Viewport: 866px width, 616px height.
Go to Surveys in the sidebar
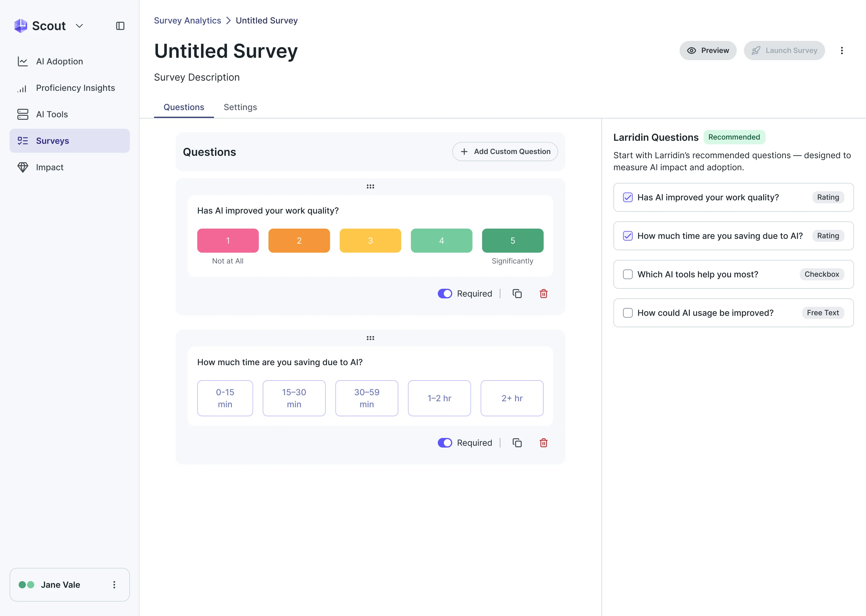(70, 141)
